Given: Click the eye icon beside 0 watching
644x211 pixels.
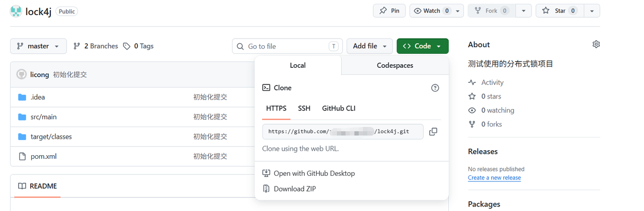Looking at the screenshot, I should pos(472,110).
